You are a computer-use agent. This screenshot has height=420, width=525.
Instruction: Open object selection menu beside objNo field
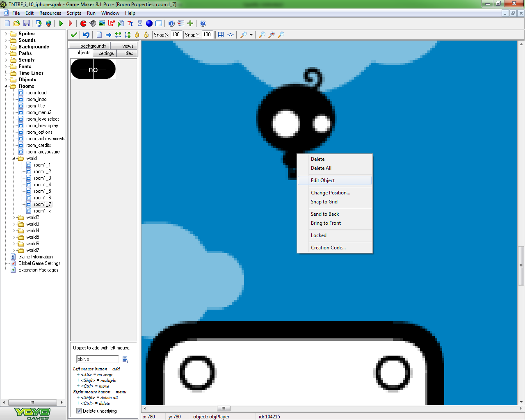[x=125, y=359]
